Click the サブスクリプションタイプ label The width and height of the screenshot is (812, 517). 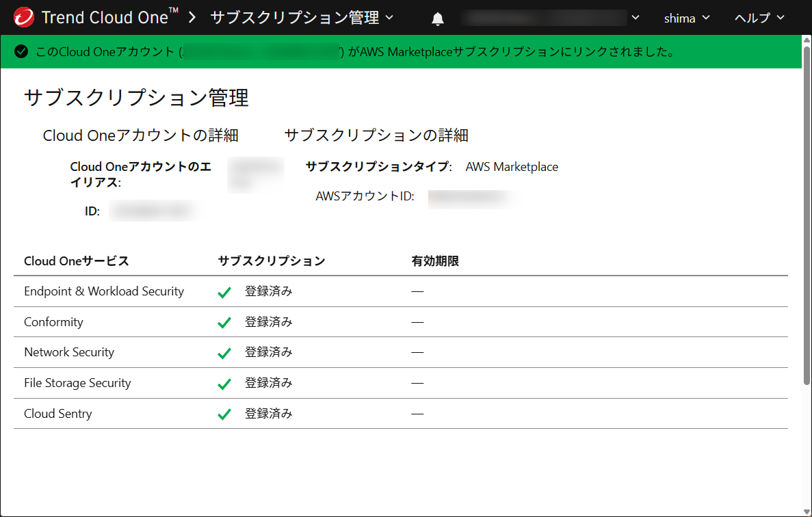[378, 167]
